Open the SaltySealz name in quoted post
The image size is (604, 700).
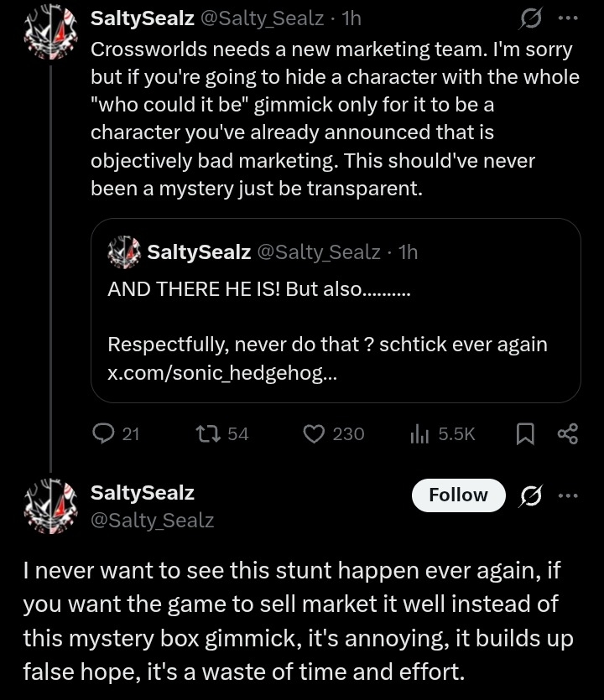199,251
